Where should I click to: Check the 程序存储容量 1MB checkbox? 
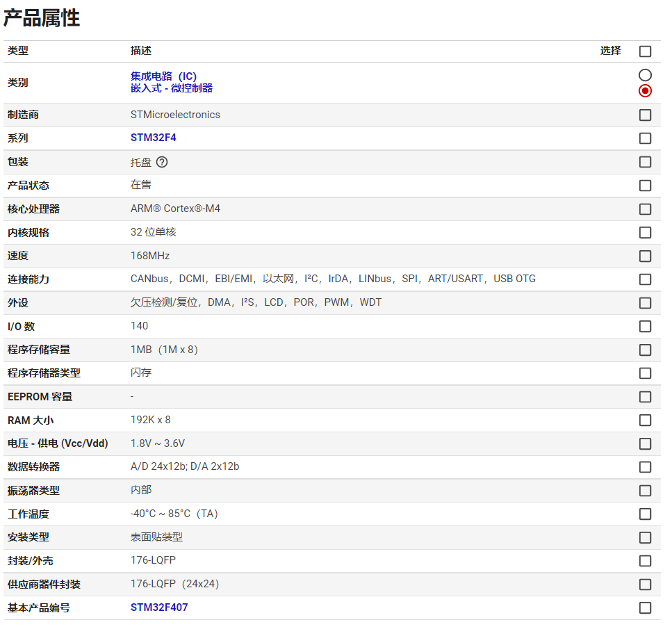point(645,350)
